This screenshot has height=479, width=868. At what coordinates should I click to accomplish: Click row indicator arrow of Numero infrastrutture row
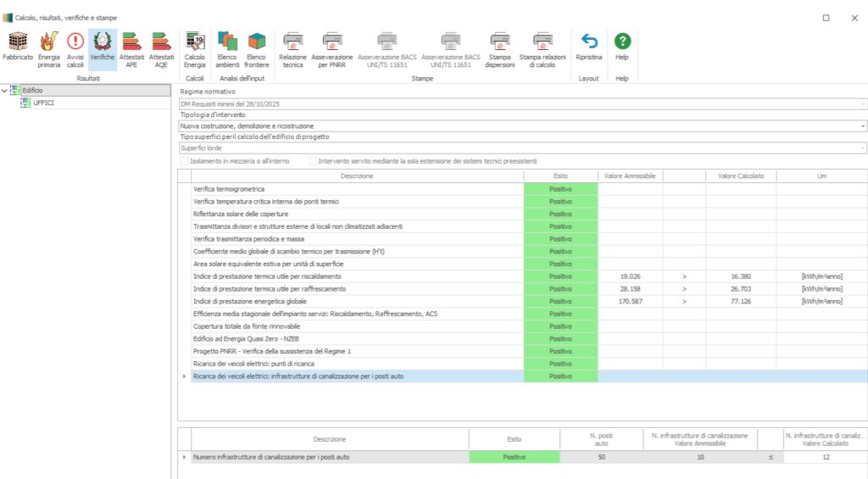point(184,458)
